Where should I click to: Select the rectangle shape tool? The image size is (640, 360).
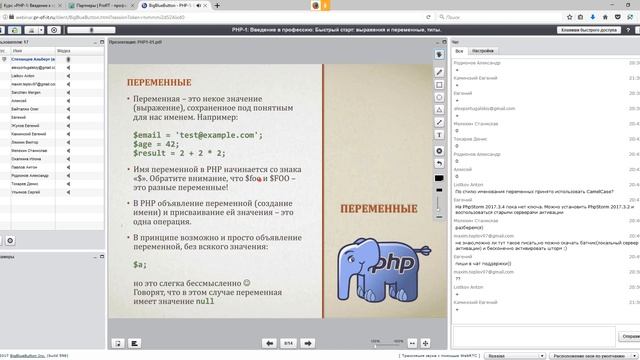tap(439, 85)
